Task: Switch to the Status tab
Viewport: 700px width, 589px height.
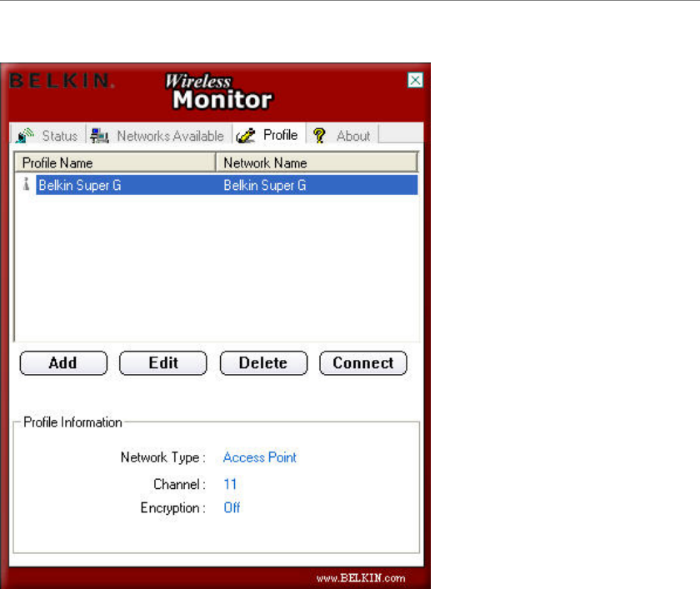Action: 47,136
